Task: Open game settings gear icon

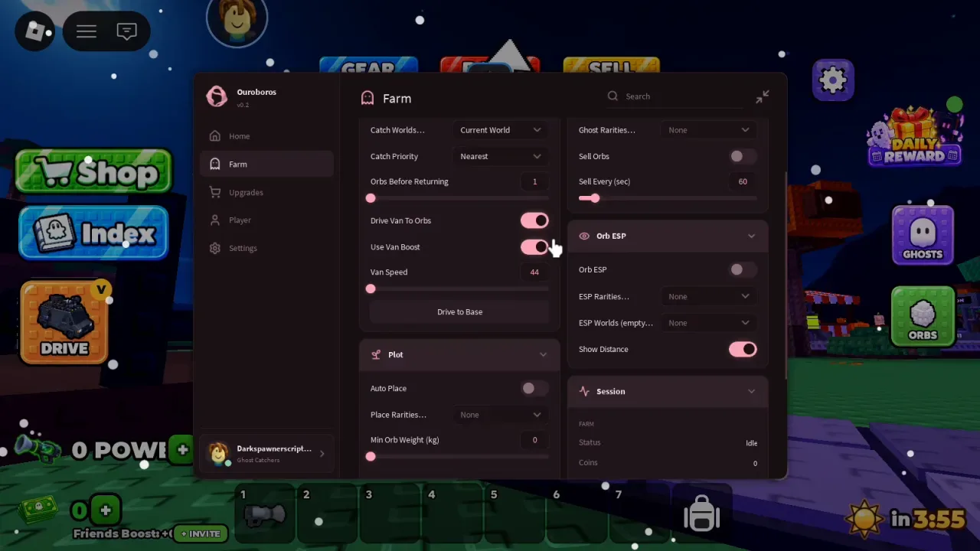Action: tap(833, 80)
